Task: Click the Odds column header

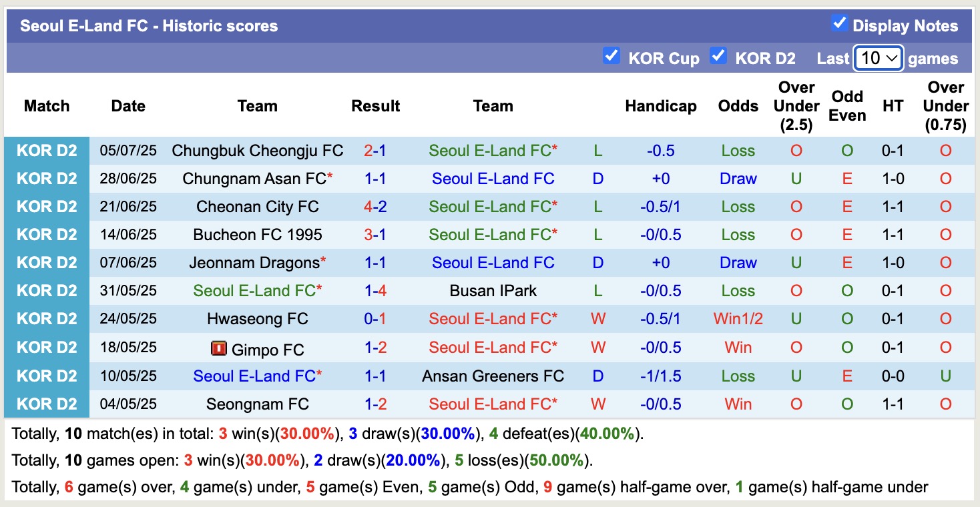Action: [x=738, y=105]
